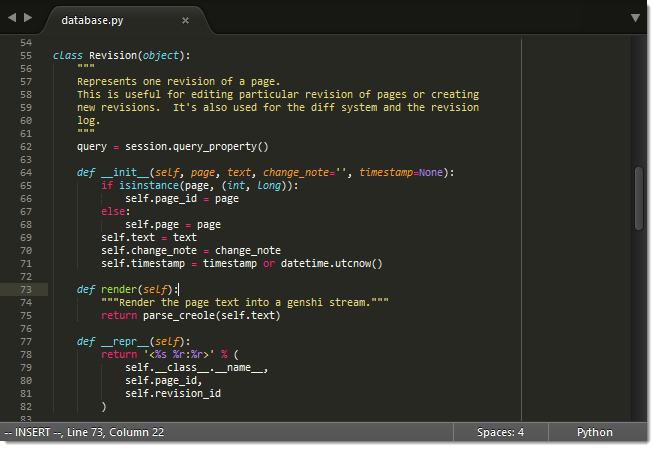655x449 pixels.
Task: Click the query = session.query_property() line
Action: [172, 146]
